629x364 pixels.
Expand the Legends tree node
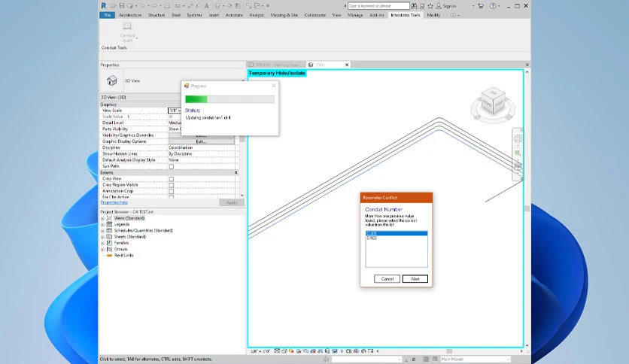tap(102, 225)
